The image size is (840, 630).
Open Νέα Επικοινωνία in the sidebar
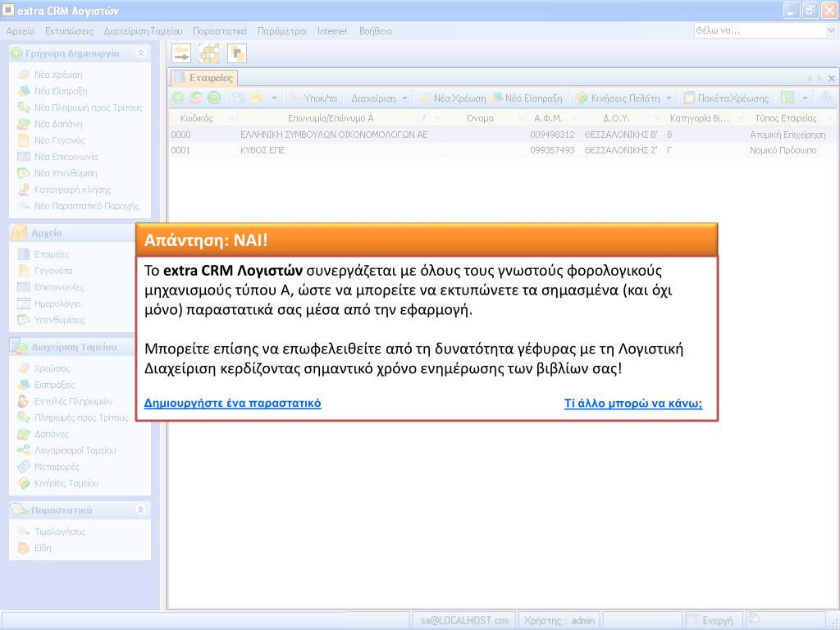[x=58, y=157]
